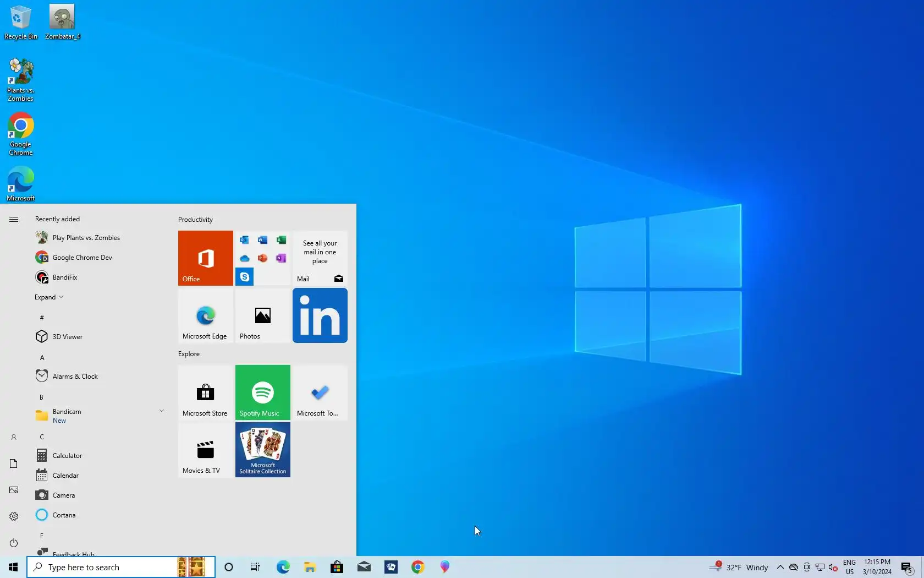The image size is (924, 578).
Task: Focus the Type here to search box
Action: click(121, 567)
